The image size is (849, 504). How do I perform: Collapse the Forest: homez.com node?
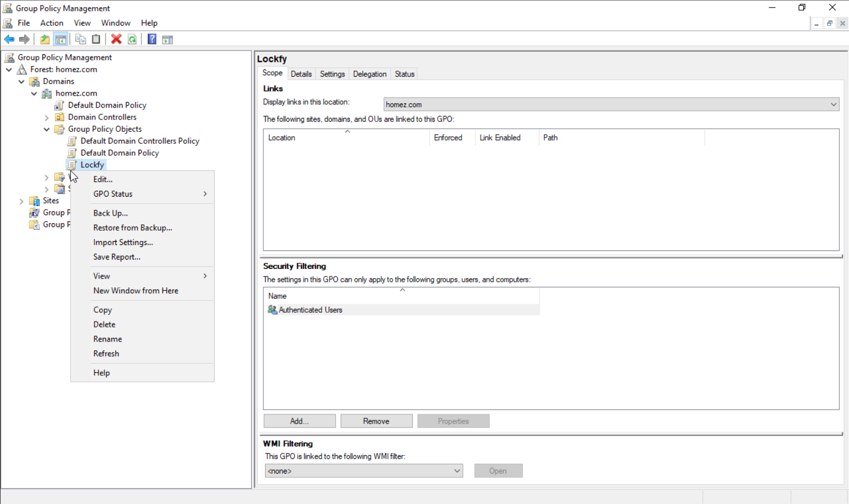[x=9, y=70]
